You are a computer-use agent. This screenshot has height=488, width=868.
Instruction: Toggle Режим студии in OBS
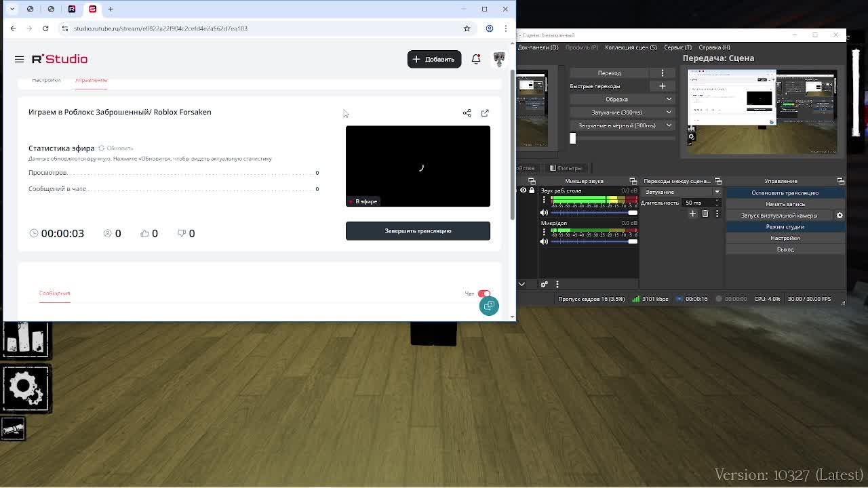(x=785, y=227)
